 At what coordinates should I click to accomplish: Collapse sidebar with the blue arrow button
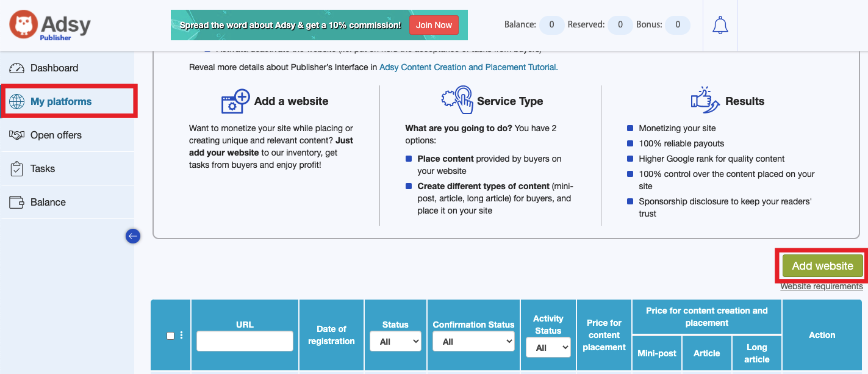pyautogui.click(x=133, y=236)
